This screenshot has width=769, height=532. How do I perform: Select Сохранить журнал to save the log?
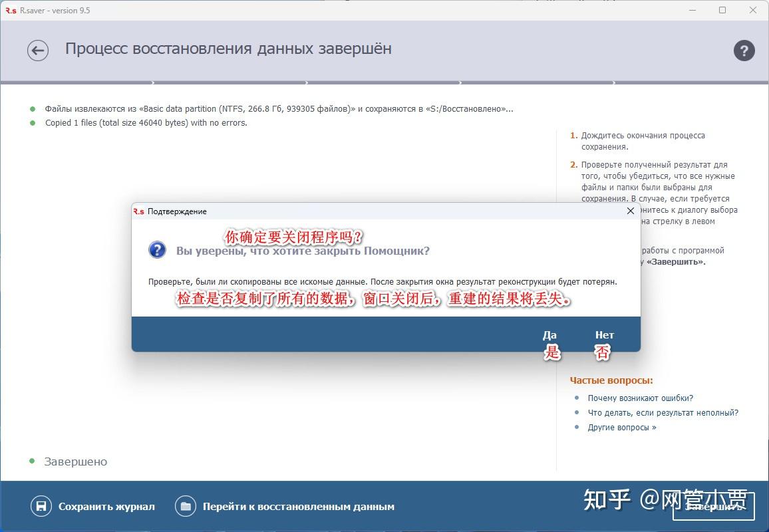tap(106, 505)
